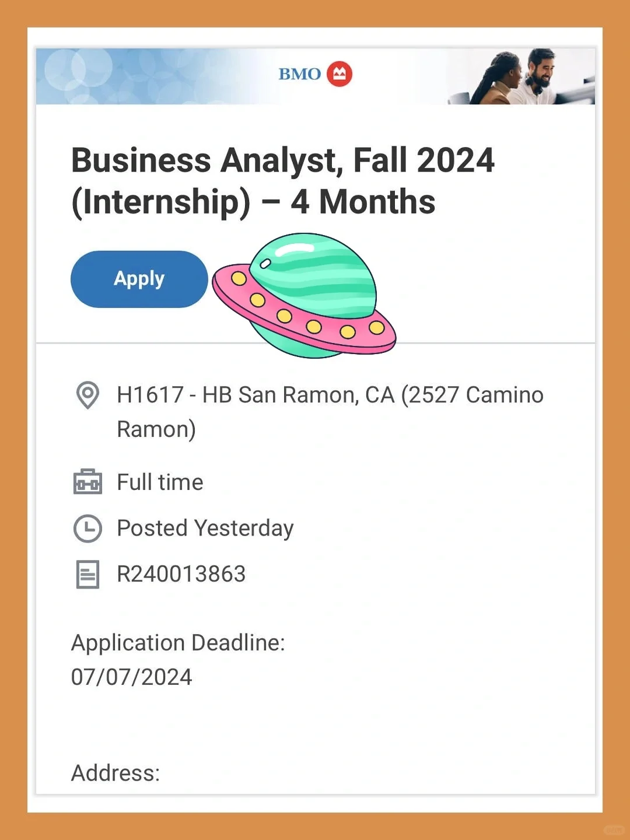Click the Posted Yesterday text

point(205,528)
